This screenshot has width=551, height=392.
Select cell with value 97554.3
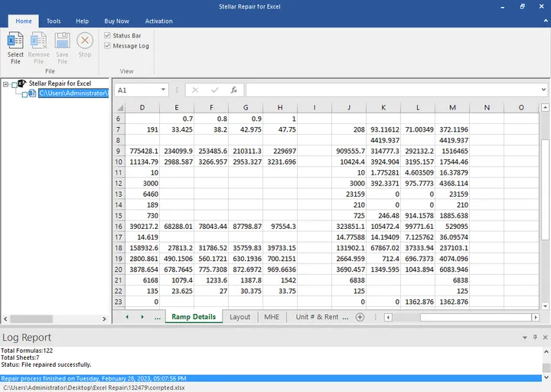[280, 227]
